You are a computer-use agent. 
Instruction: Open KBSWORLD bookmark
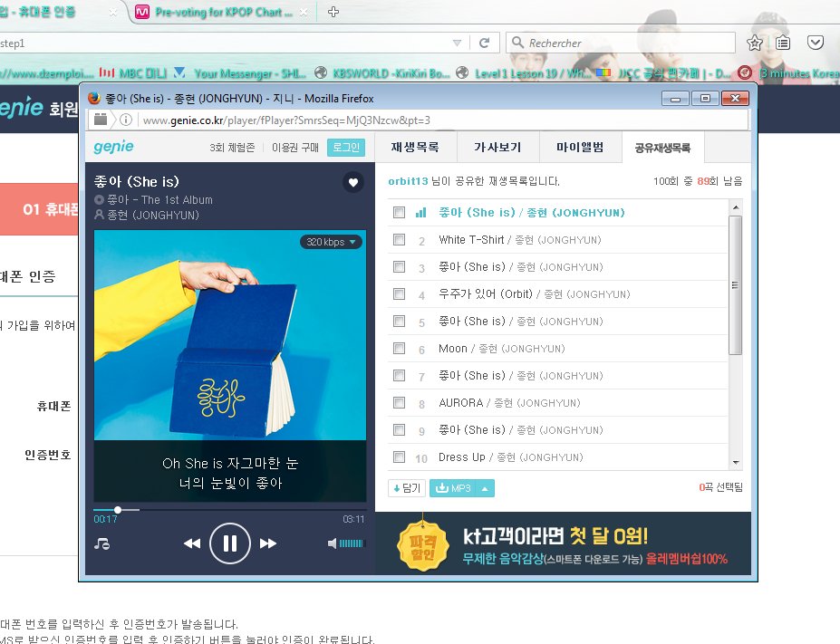click(382, 72)
